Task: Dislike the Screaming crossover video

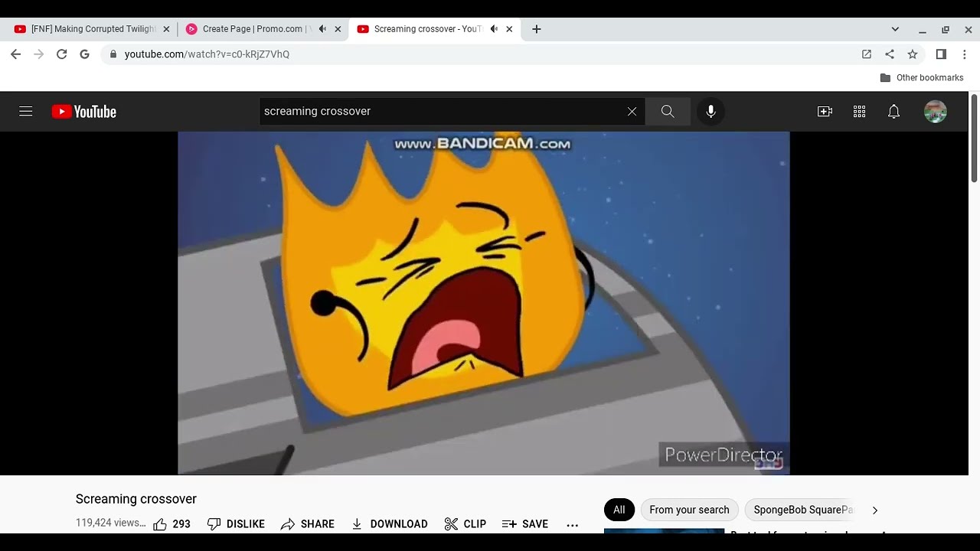Action: [236, 524]
